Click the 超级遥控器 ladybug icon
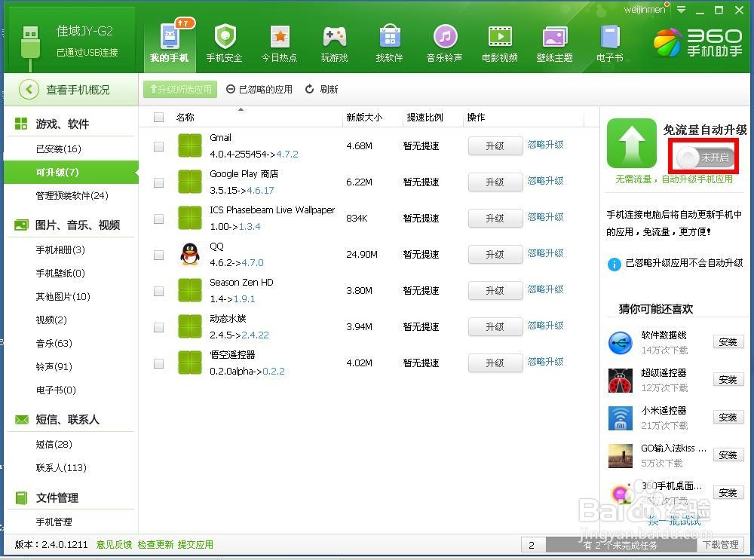 point(621,381)
